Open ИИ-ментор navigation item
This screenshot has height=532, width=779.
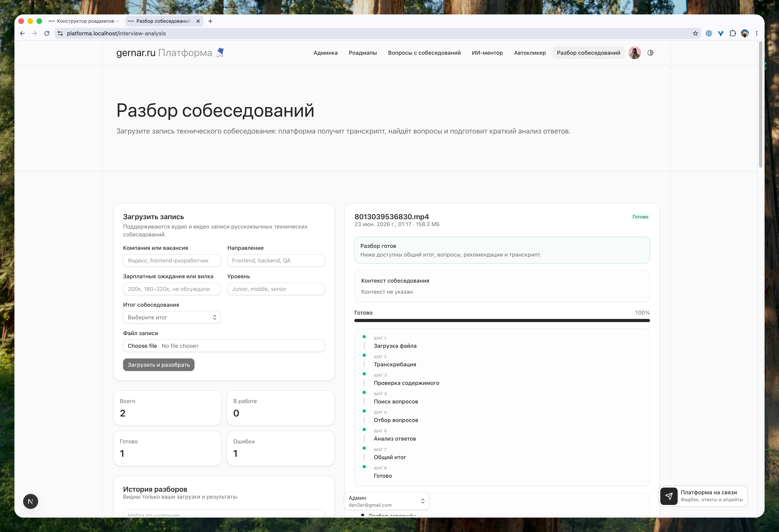(x=487, y=53)
